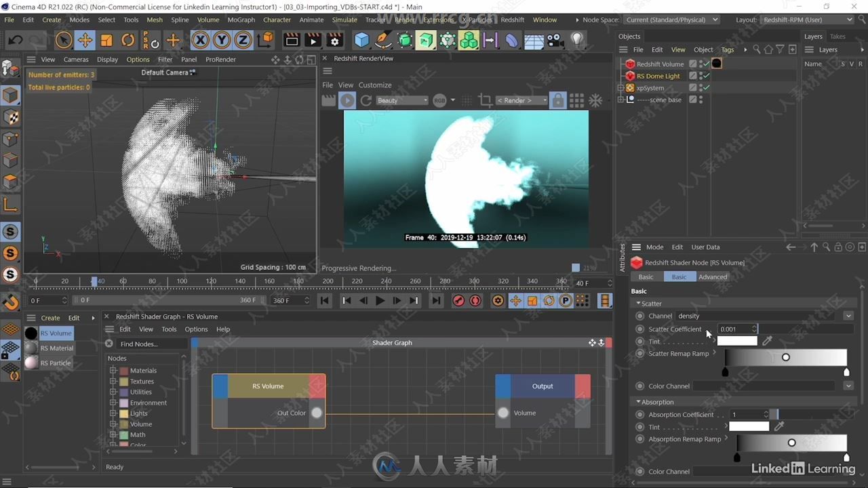Viewport: 868px width, 488px height.
Task: Toggle Redshift Volume visibility dots
Action: [701, 64]
